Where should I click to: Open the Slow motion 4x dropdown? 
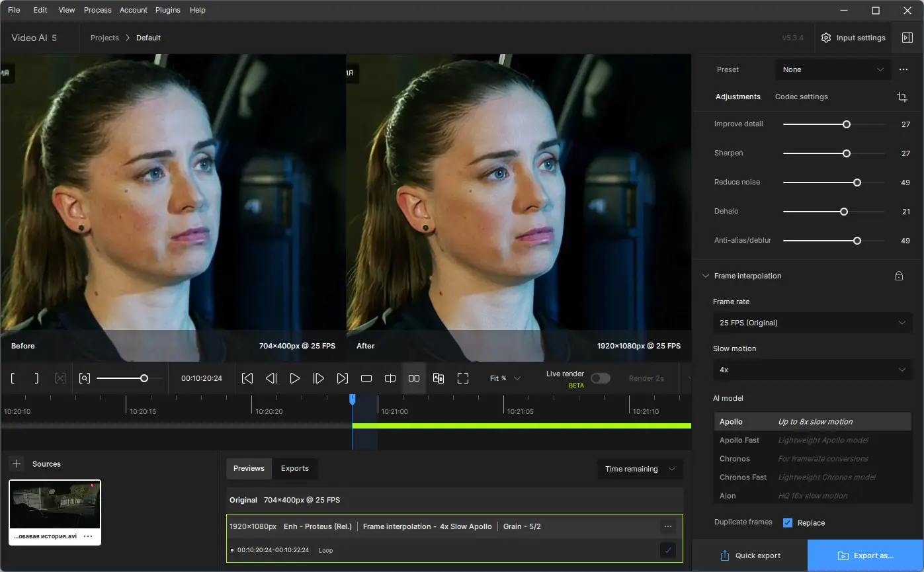[812, 370]
